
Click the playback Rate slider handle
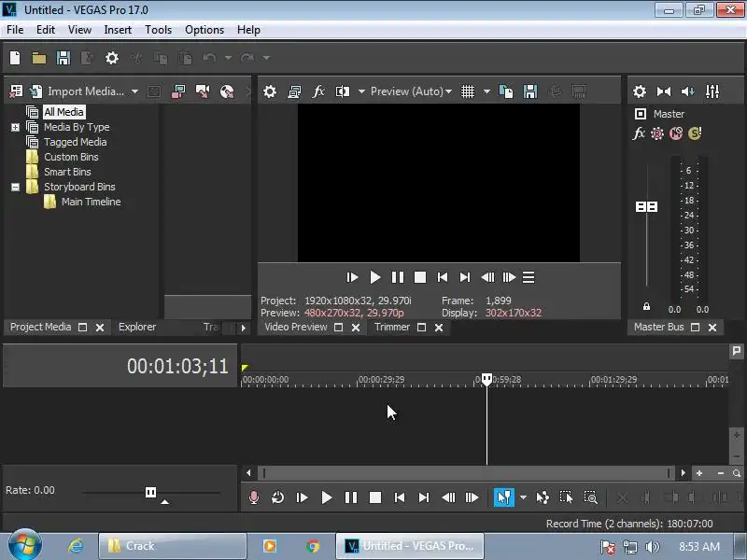pos(150,492)
